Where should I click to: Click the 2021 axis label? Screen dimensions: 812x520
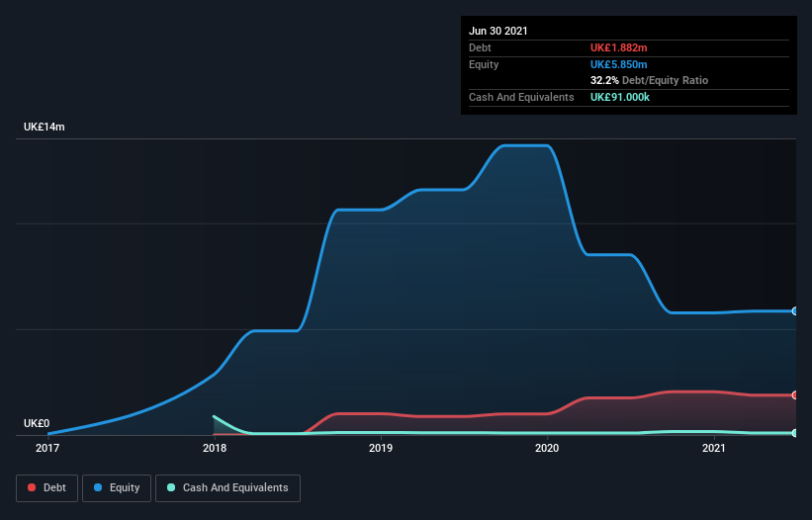(714, 448)
